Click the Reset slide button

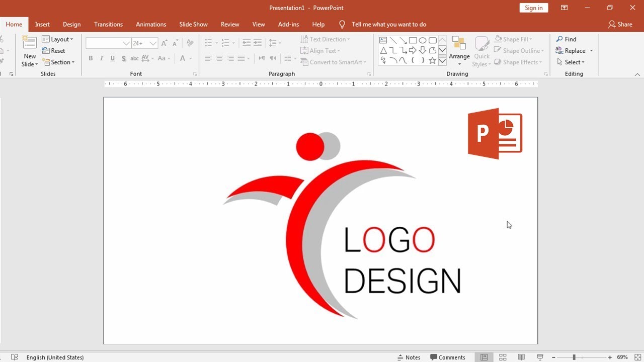coord(53,51)
